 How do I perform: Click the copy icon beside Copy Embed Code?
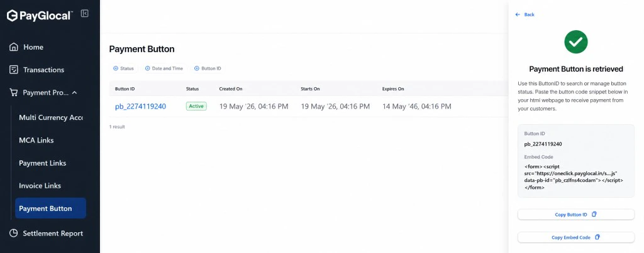597,237
